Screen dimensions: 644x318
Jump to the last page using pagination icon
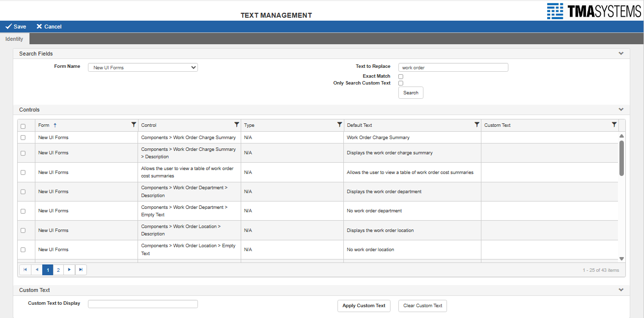point(81,269)
